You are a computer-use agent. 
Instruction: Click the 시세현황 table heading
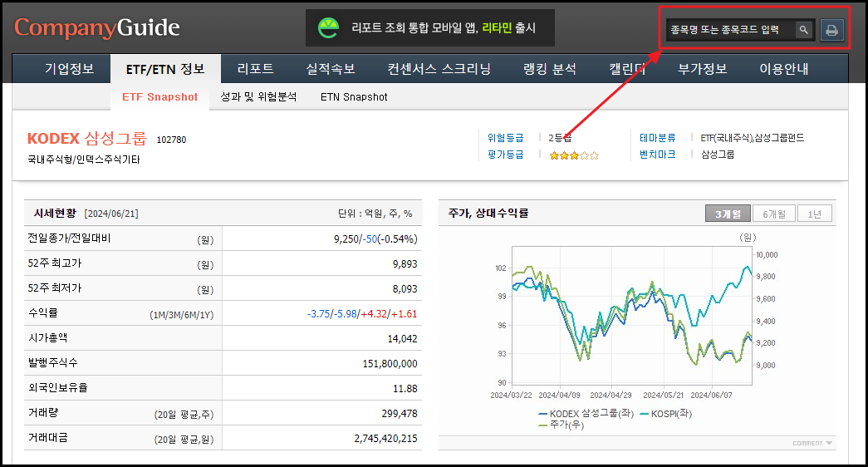click(x=55, y=214)
